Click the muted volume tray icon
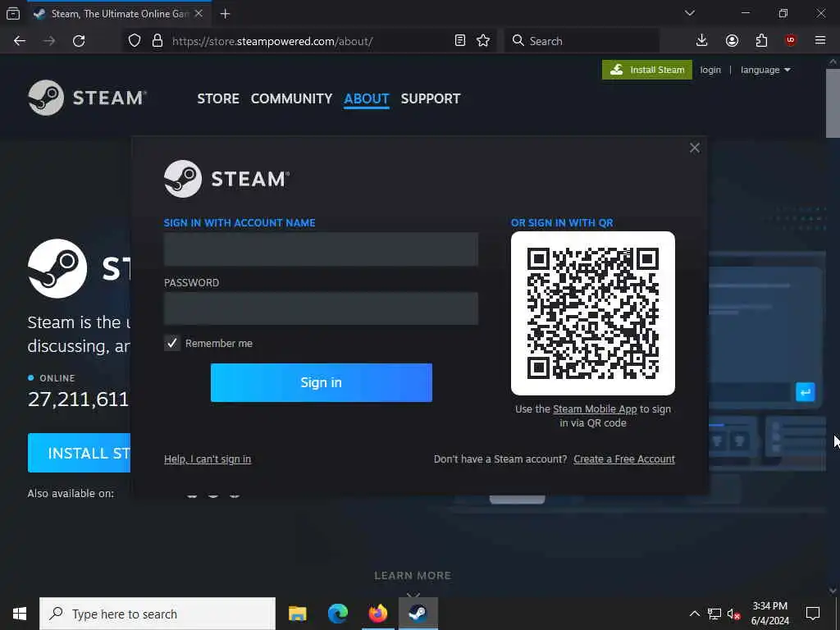This screenshot has width=840, height=630. point(734,614)
